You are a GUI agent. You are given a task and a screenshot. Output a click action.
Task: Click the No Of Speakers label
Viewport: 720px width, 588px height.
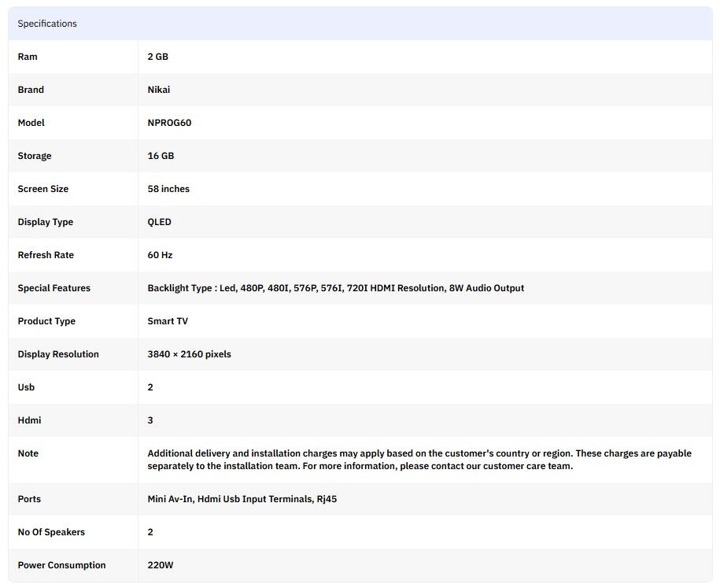click(x=51, y=532)
